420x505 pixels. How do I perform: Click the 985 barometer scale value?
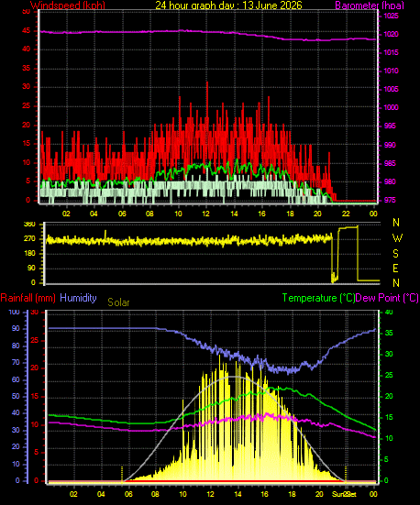390,164
